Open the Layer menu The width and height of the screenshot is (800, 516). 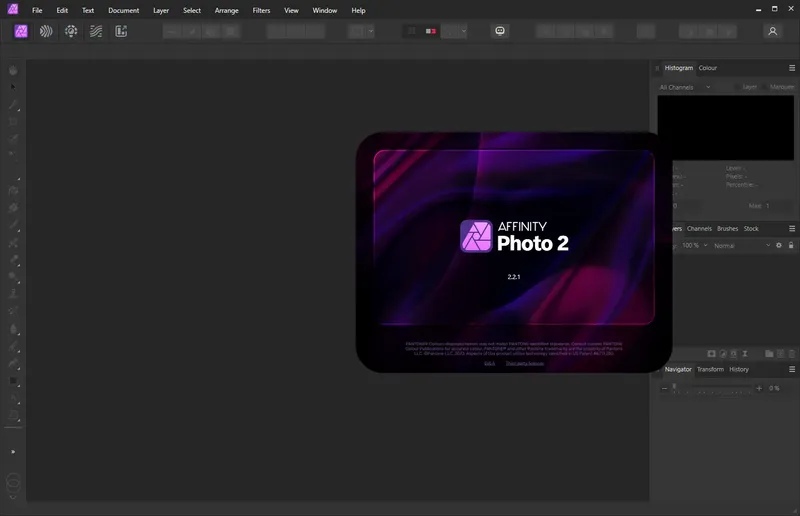pos(161,10)
